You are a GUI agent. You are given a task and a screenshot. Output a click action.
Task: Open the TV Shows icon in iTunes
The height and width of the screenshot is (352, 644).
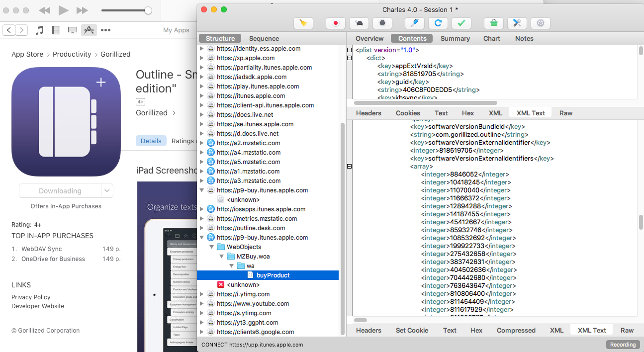pyautogui.click(x=73, y=30)
